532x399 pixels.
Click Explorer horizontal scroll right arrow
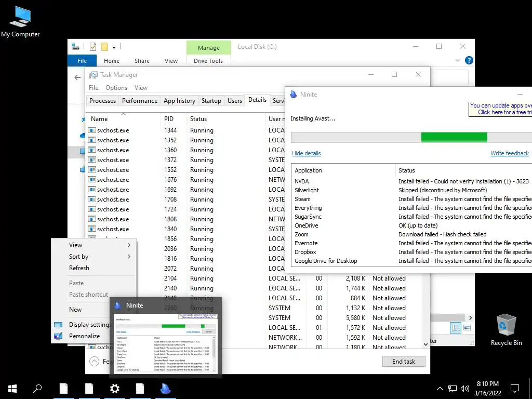pos(471,317)
